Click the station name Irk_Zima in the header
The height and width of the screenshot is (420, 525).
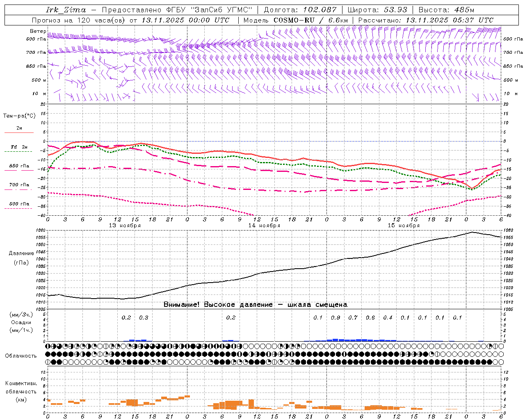[66, 10]
